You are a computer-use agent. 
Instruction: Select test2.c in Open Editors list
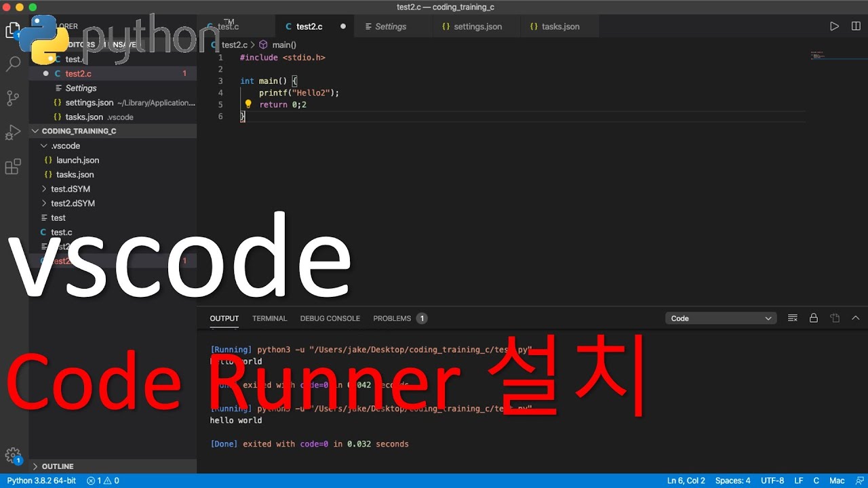(113, 73)
